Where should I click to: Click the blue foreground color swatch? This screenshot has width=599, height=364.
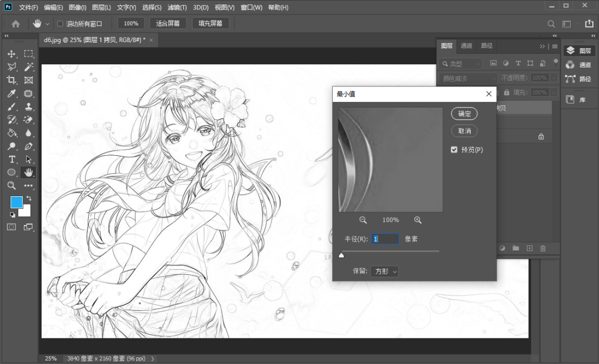click(16, 202)
